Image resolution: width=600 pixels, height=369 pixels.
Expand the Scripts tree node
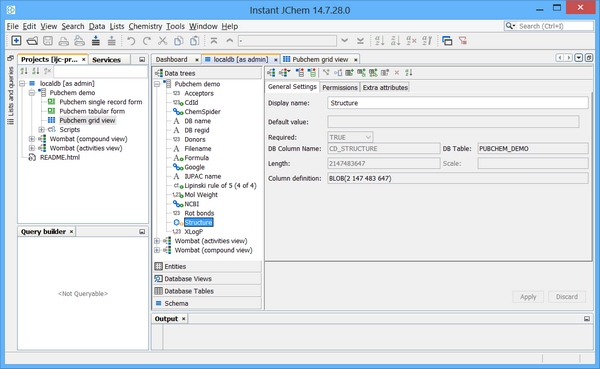pos(41,130)
